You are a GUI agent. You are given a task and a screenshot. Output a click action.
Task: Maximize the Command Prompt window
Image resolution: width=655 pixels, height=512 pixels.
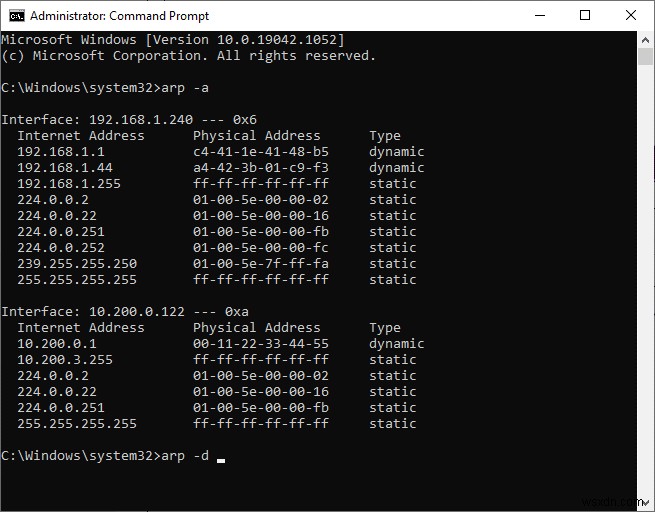pyautogui.click(x=586, y=15)
